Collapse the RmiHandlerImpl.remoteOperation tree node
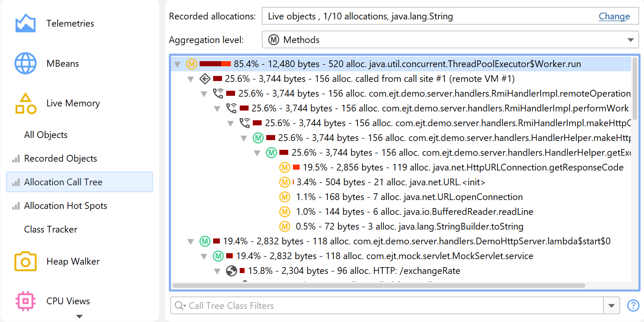Screen dimensions: 644x322 (x=204, y=94)
